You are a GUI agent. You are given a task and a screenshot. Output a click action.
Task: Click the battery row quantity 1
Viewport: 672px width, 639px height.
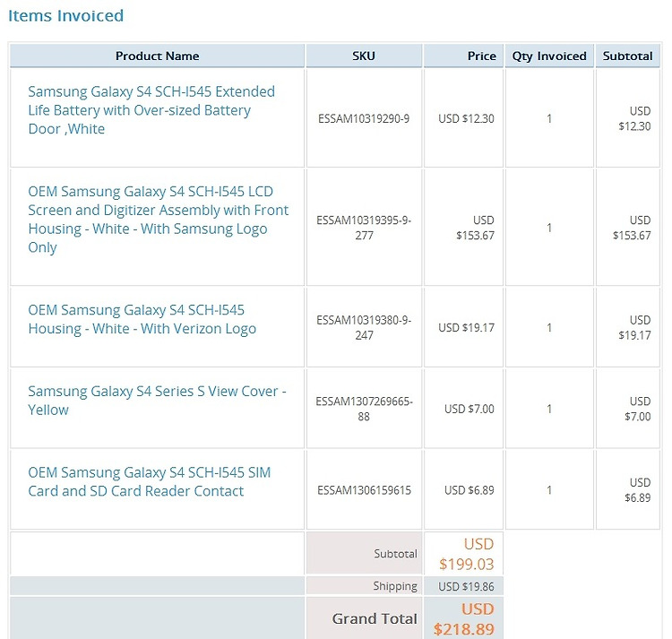tap(549, 118)
